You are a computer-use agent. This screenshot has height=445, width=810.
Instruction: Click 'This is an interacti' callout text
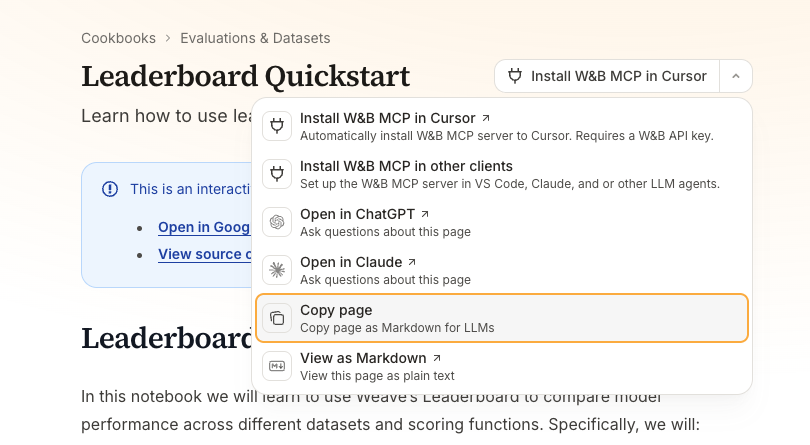190,189
